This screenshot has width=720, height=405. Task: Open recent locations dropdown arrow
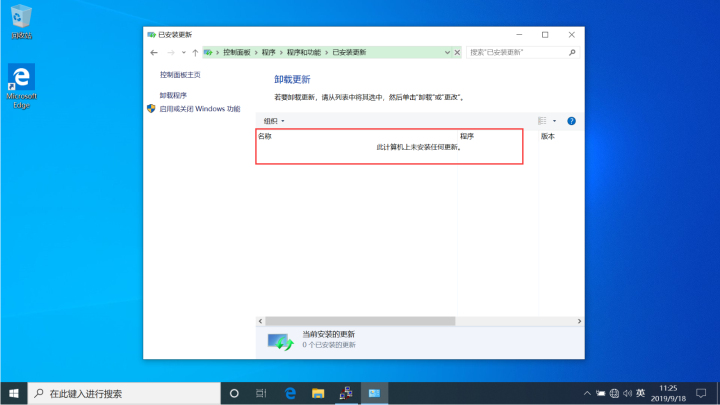184,53
